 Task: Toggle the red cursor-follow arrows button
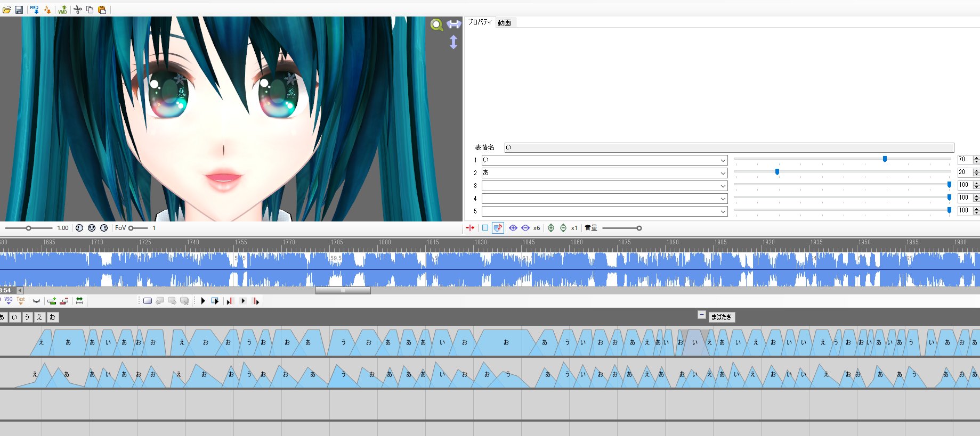[x=470, y=228]
